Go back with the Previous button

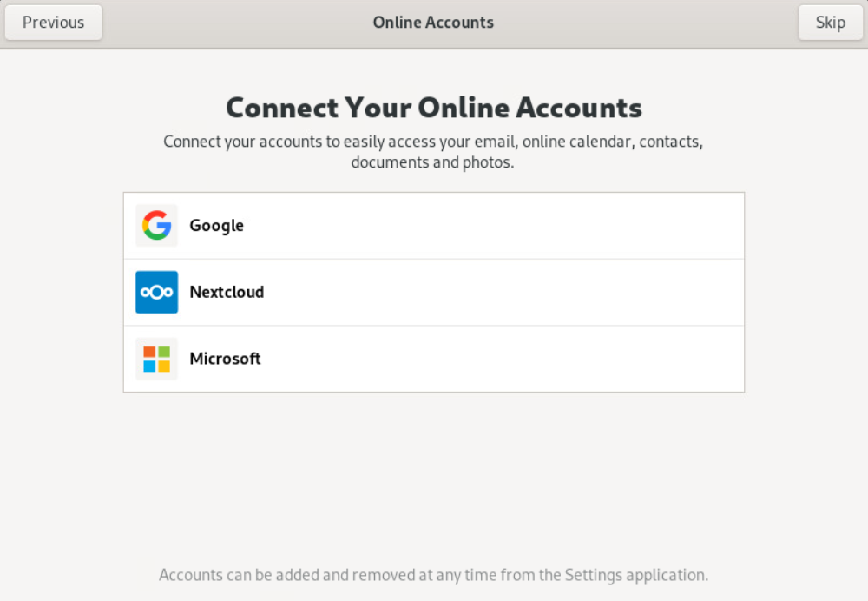(x=54, y=23)
